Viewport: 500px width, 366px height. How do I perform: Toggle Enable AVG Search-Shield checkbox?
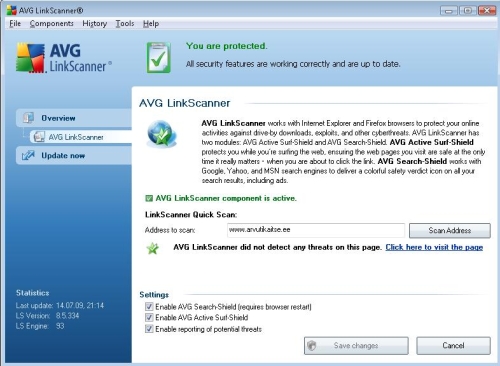pos(149,307)
